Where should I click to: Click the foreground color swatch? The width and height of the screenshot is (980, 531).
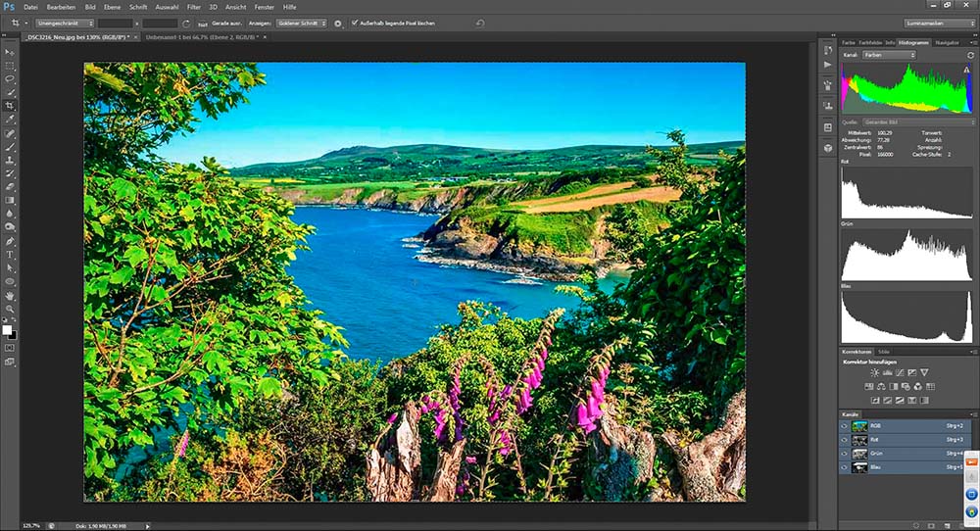coord(7,330)
